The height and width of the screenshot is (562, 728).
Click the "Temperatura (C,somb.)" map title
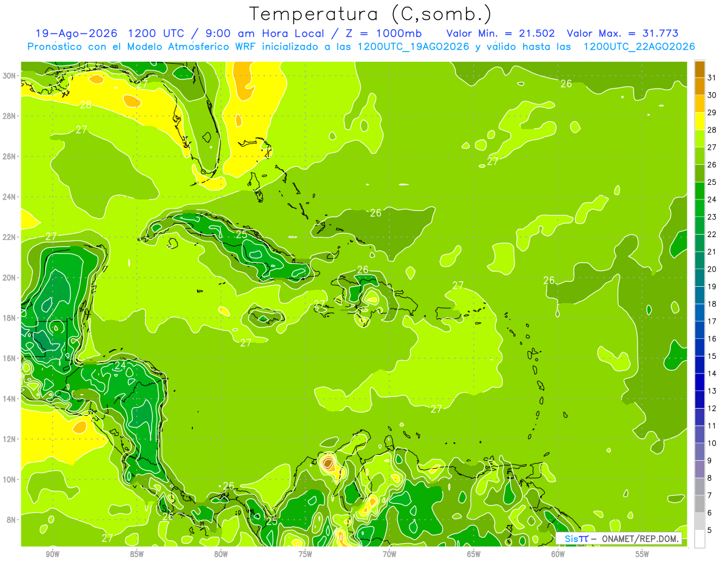point(370,13)
